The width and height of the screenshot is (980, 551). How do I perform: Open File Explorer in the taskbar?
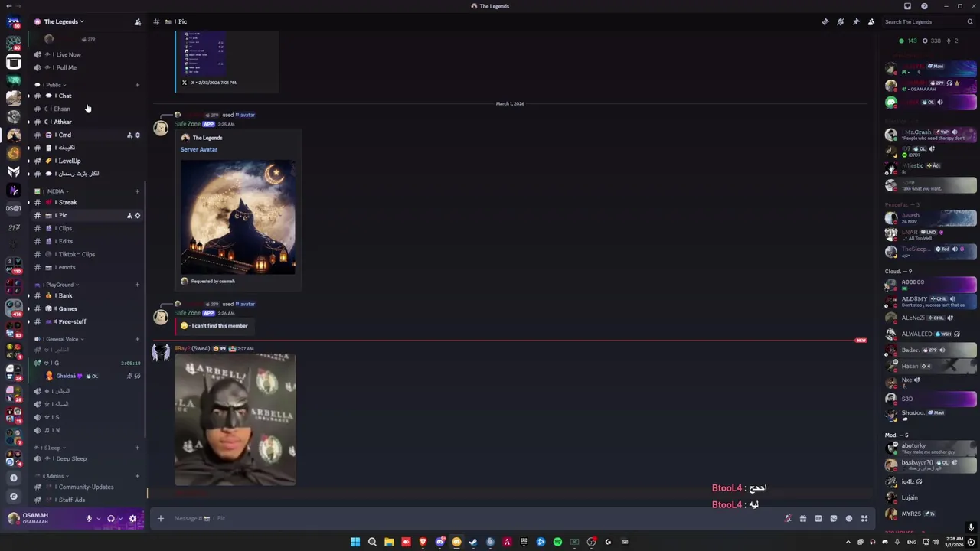[389, 542]
